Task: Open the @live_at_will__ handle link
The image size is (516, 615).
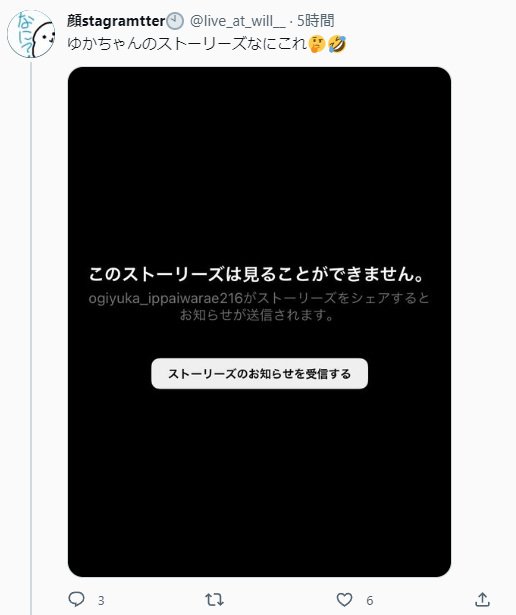Action: coord(238,21)
